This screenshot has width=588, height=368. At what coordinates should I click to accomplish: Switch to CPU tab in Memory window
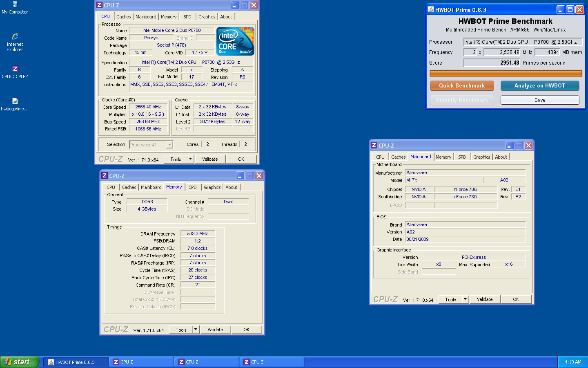[x=111, y=187]
